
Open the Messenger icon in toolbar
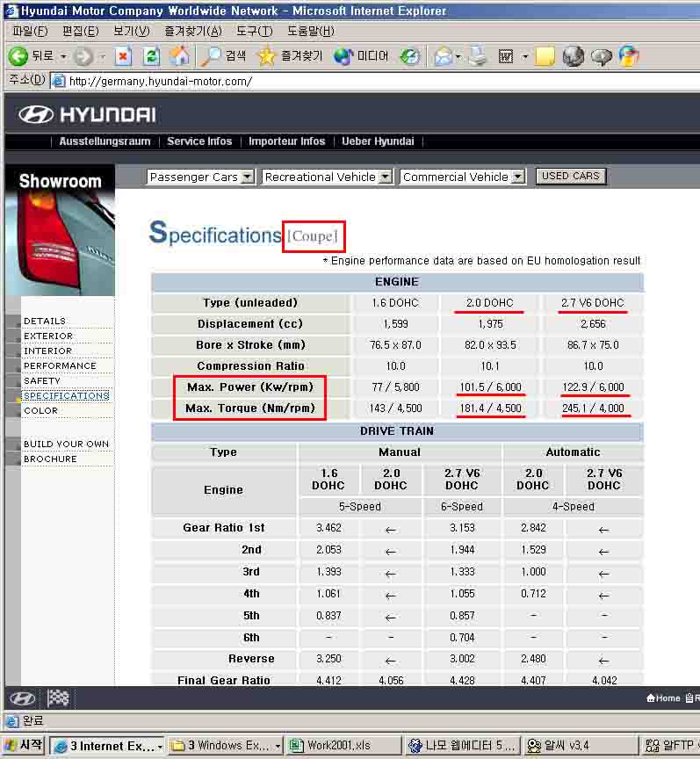pos(629,56)
